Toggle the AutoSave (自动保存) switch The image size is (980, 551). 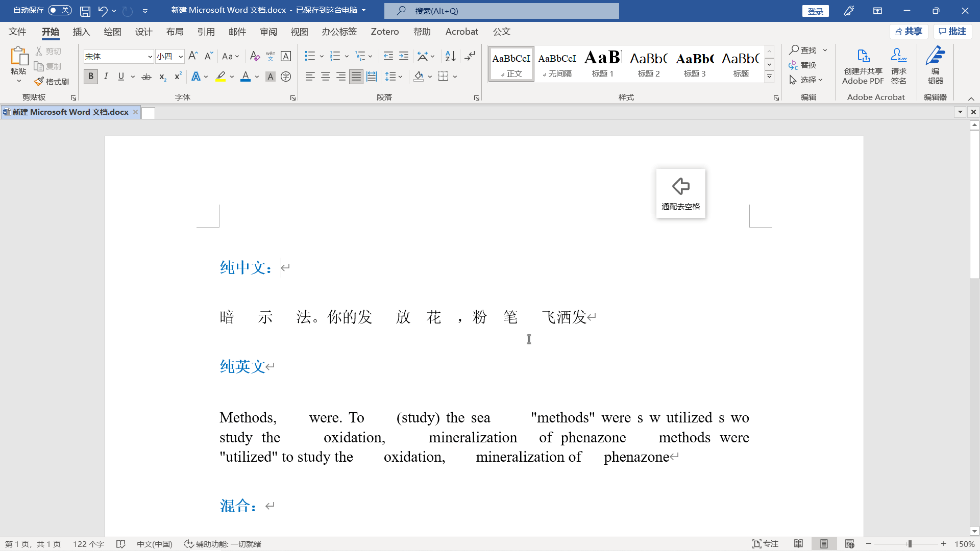[x=60, y=10]
